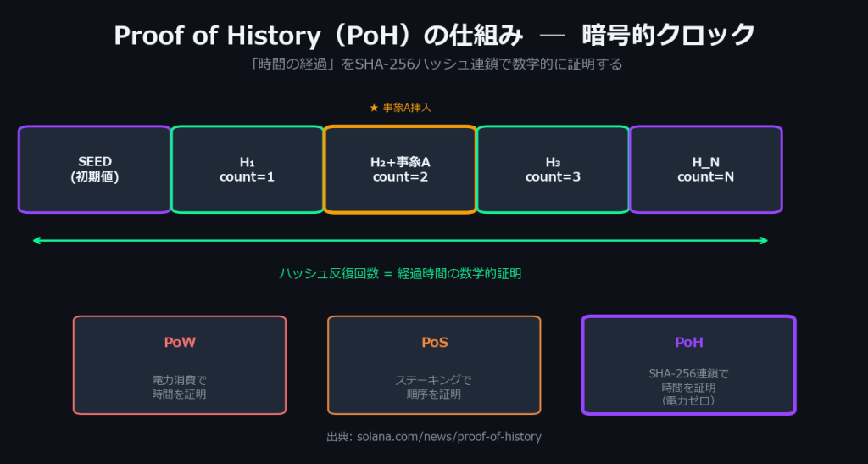868x464 pixels.
Task: Click the orange 事象A挿入 label text
Action: click(407, 108)
